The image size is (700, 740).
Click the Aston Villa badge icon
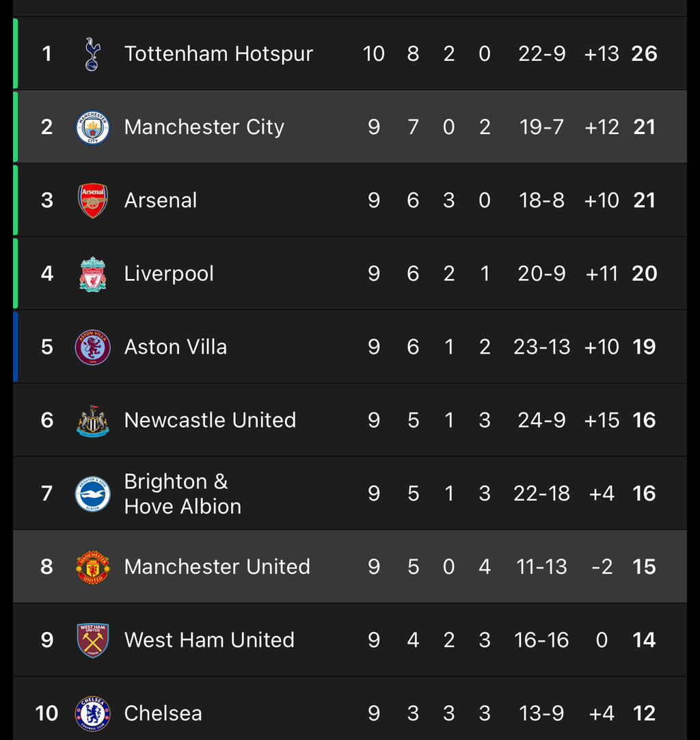[92, 347]
